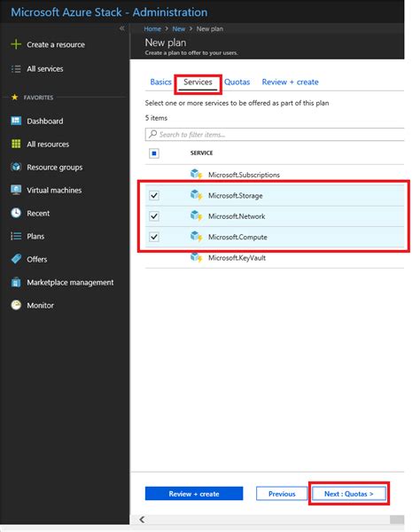Click the Create a resource plus icon
420x532 pixels.
click(16, 44)
